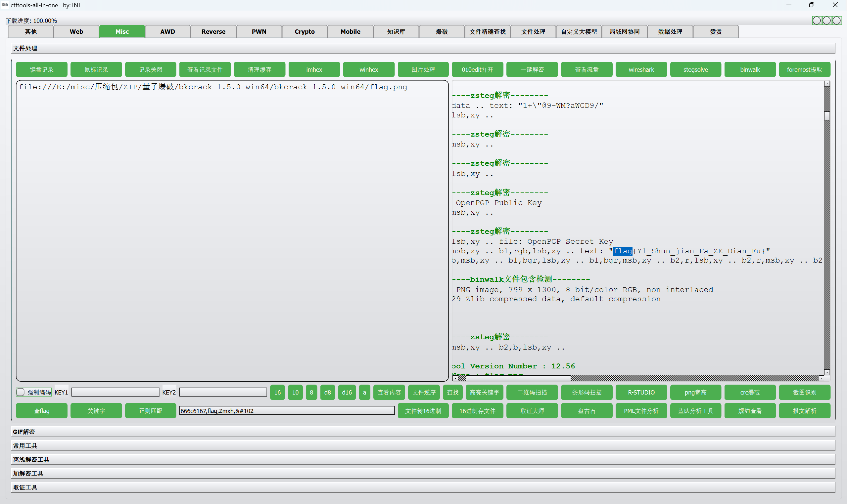The height and width of the screenshot is (504, 847).
Task: Launch imhex
Action: point(314,70)
